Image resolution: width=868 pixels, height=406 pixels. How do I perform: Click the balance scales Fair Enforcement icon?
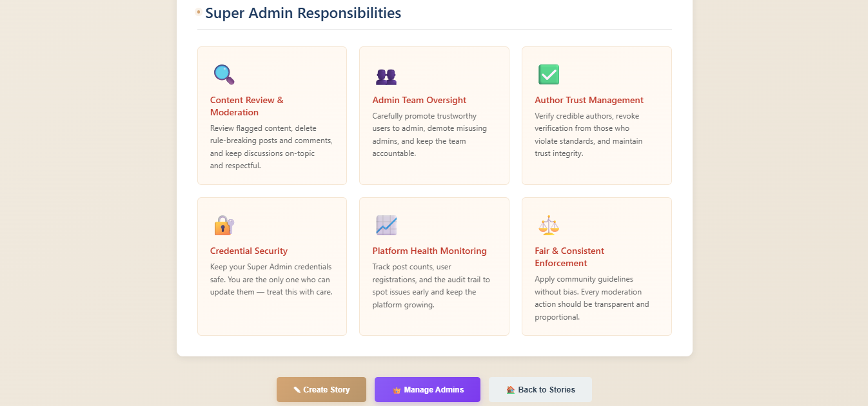548,226
